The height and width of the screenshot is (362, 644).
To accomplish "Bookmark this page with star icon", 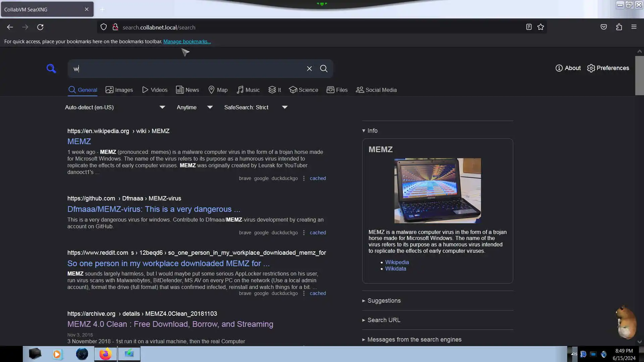I will click(x=541, y=27).
